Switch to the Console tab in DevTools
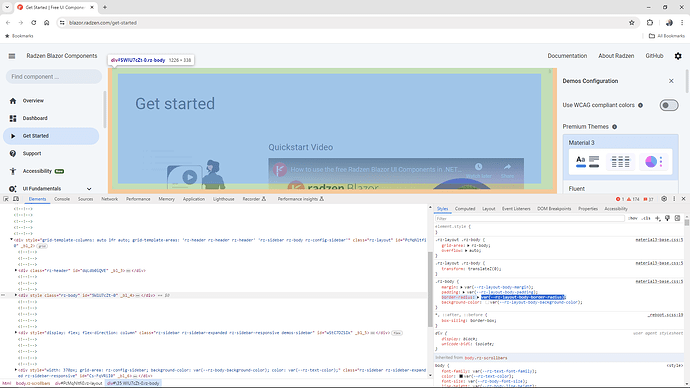Screen dimensions: 690x388 pyautogui.click(x=62, y=199)
